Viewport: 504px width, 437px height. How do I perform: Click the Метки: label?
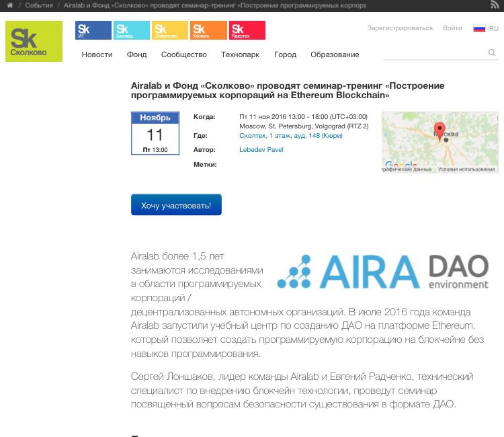[205, 164]
